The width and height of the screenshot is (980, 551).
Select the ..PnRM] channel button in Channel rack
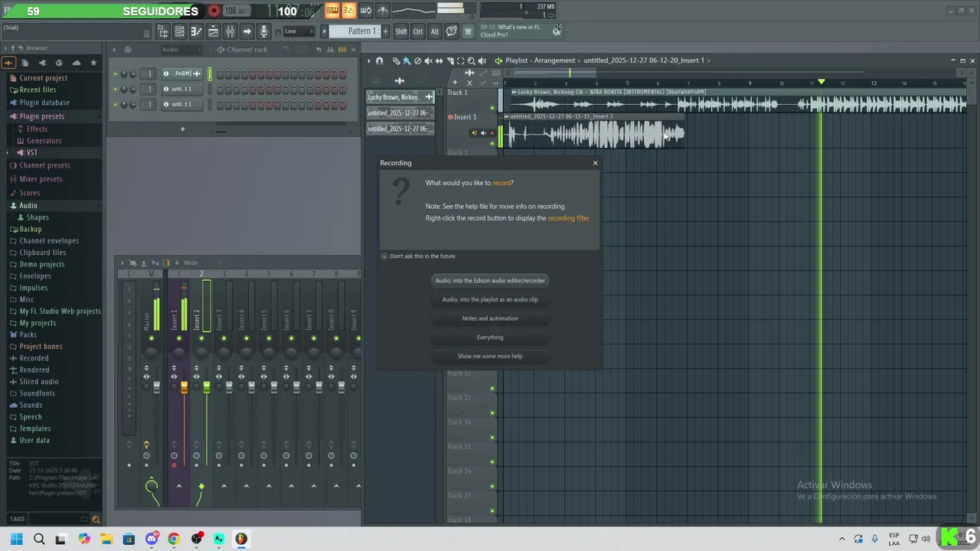(181, 74)
